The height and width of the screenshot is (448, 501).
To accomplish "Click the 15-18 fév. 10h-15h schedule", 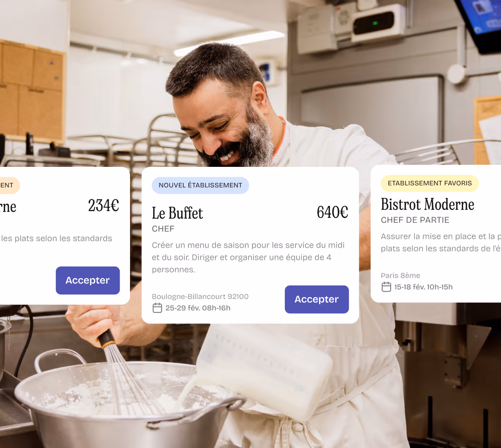I will 424,287.
